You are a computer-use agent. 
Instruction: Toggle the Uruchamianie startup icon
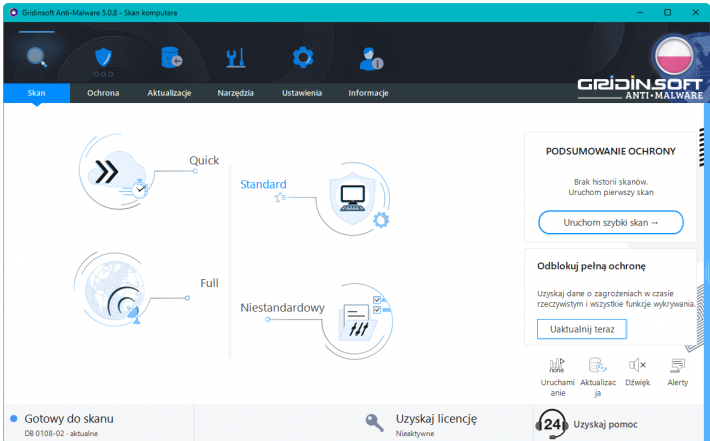(557, 365)
